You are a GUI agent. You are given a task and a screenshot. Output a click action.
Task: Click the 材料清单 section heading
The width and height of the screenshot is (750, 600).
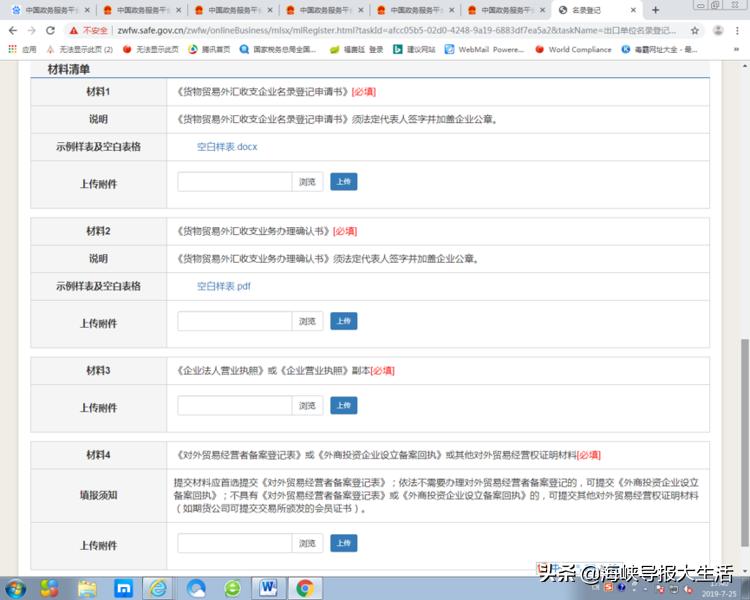tap(69, 69)
